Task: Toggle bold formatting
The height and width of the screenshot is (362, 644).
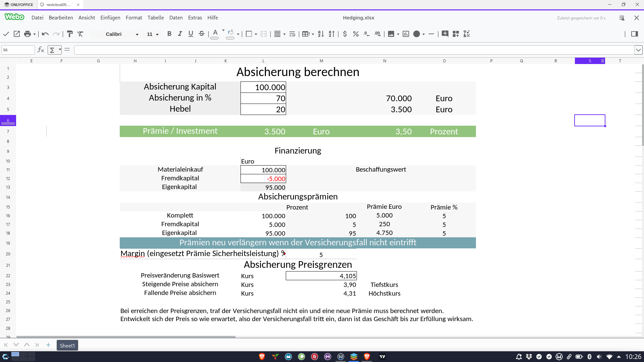Action: (x=169, y=34)
